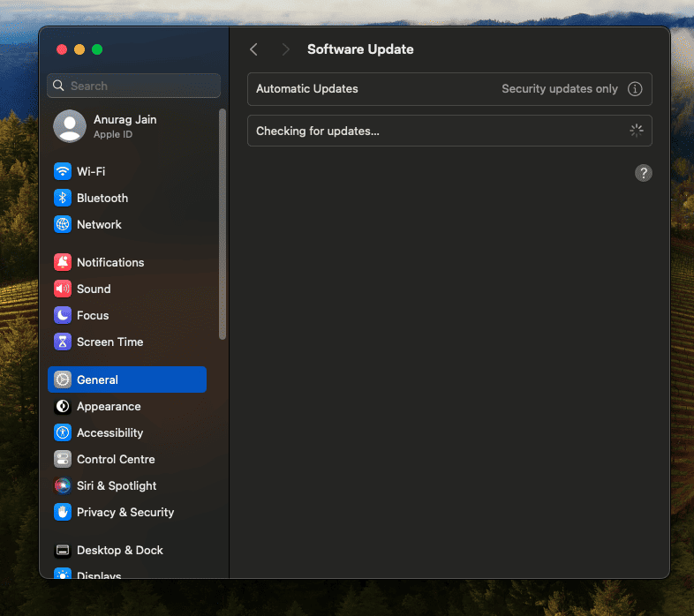Click the sidebar vertical scrollbar
This screenshot has height=616, width=694.
coord(223,224)
